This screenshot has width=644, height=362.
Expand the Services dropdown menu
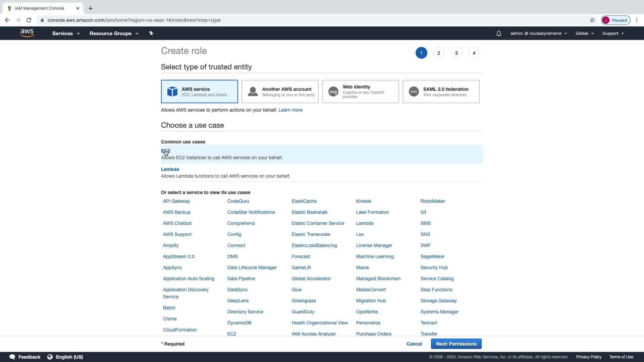pos(66,34)
